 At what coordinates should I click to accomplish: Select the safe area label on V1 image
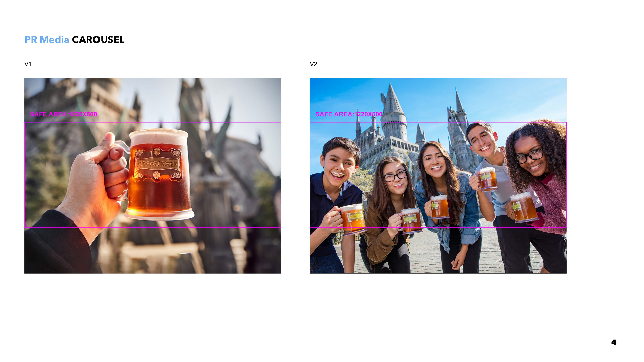tap(64, 114)
